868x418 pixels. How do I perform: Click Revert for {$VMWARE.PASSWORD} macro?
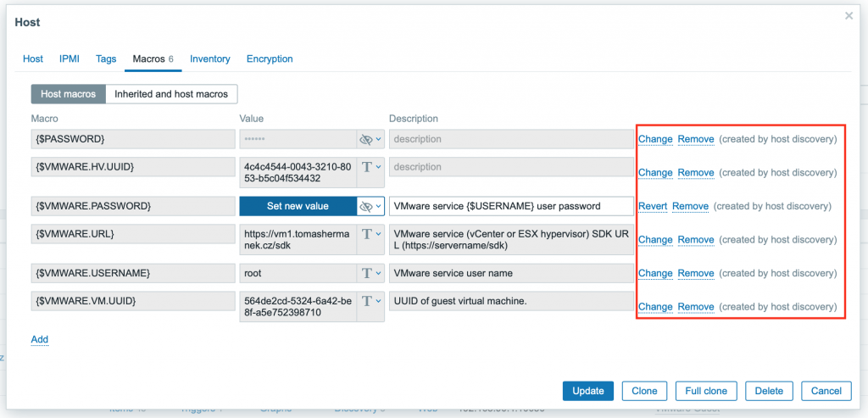click(652, 206)
